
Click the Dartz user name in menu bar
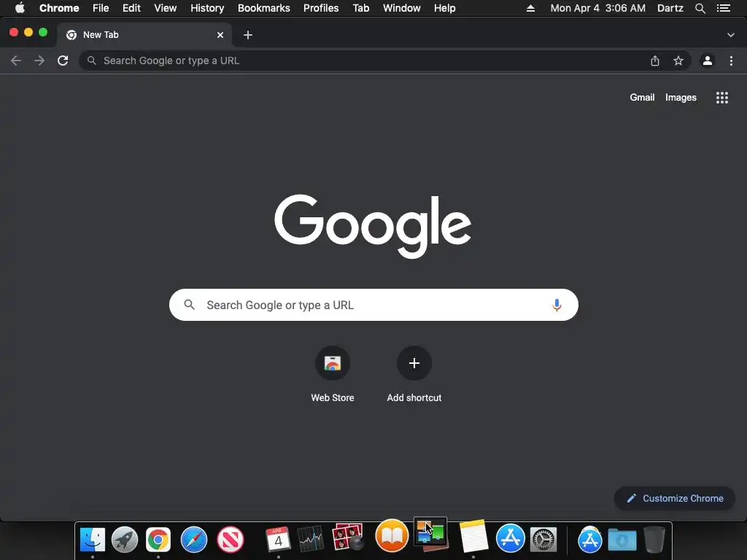pos(670,8)
